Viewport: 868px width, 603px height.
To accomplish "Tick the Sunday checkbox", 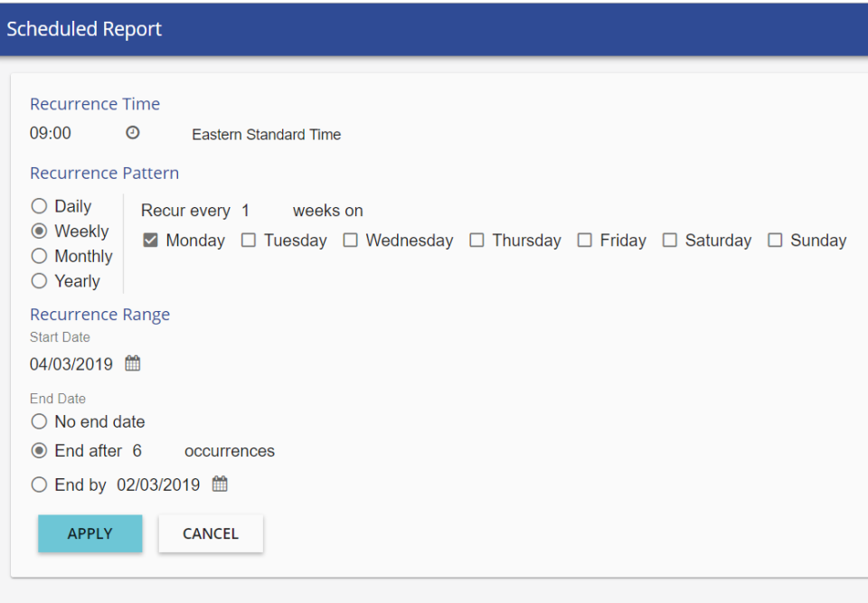I will pos(775,240).
